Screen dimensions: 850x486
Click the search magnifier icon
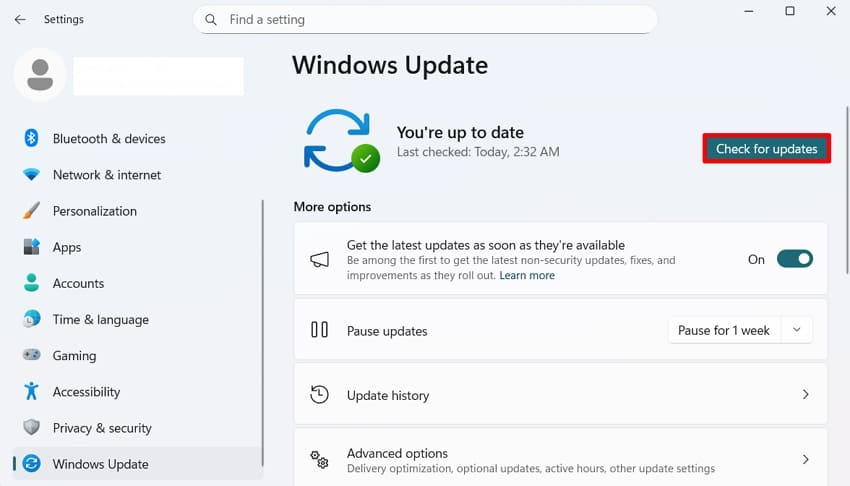pos(211,20)
